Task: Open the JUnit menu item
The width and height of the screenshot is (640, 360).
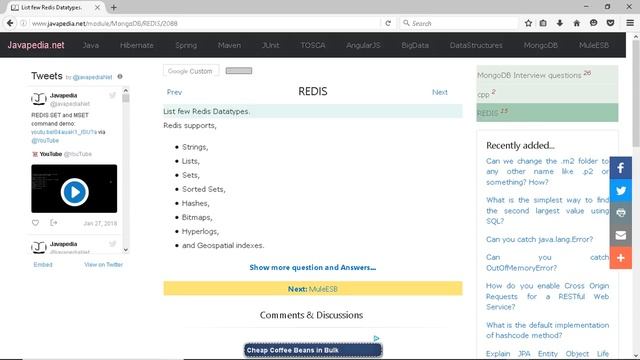Action: [x=271, y=45]
